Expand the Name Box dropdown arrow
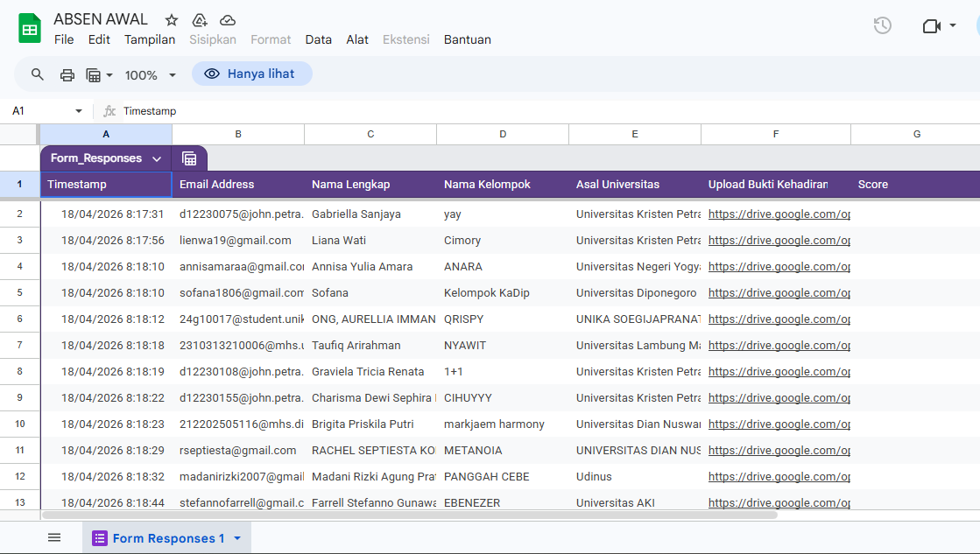This screenshot has height=554, width=980. tap(79, 111)
